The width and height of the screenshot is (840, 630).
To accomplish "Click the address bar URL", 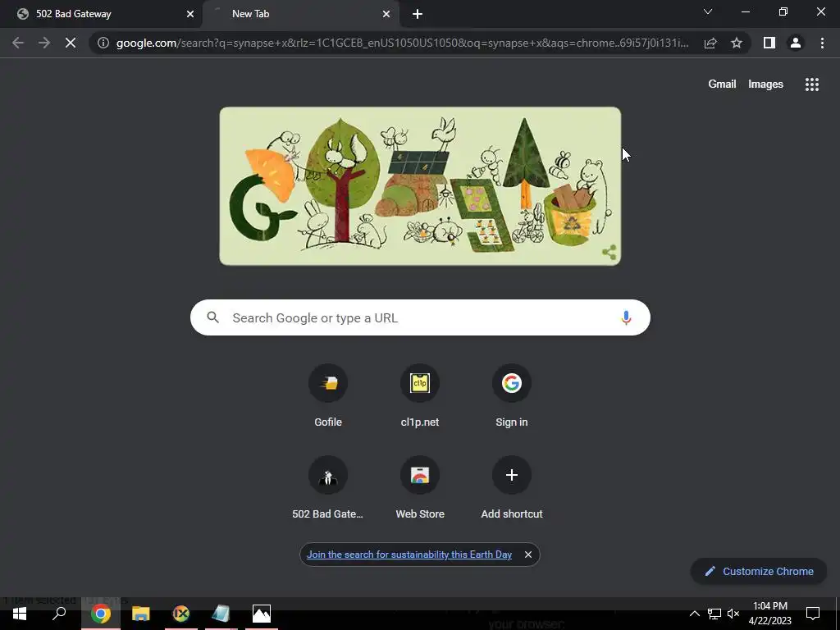I will [402, 43].
